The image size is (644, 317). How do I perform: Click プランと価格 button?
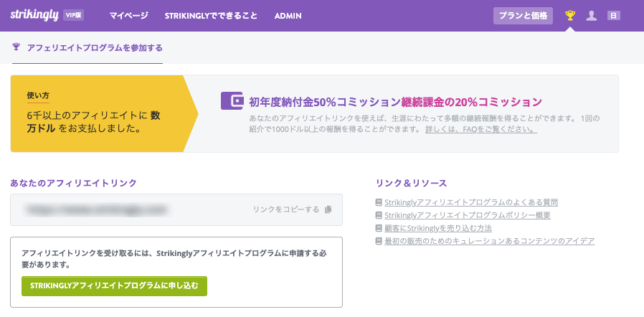tap(523, 16)
